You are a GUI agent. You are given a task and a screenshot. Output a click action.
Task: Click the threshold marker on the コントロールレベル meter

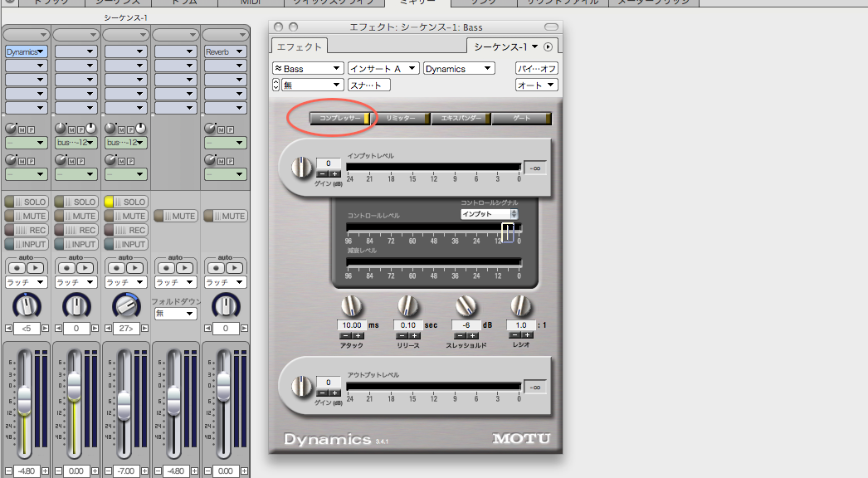point(508,232)
